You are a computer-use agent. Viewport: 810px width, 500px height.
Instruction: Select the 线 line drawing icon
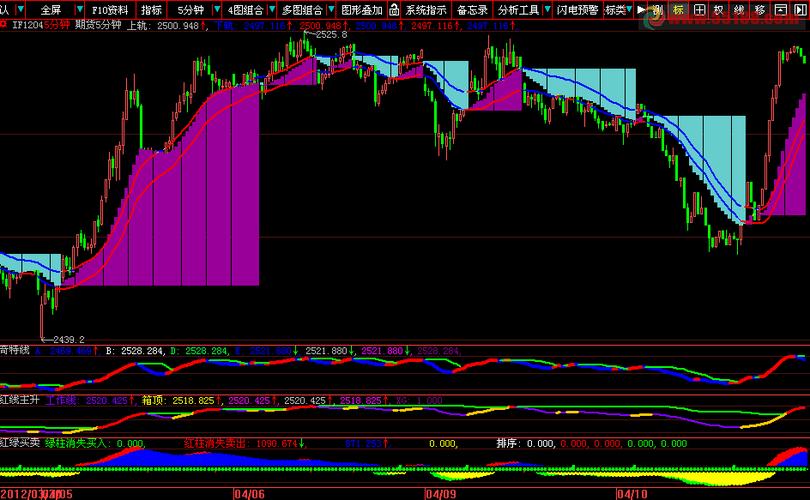[739, 9]
